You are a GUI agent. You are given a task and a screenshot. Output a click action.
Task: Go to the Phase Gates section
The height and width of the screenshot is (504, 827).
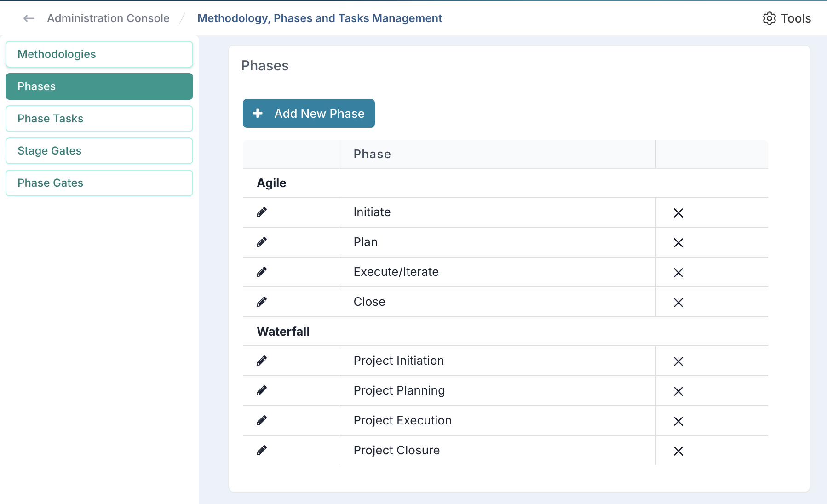tap(99, 183)
